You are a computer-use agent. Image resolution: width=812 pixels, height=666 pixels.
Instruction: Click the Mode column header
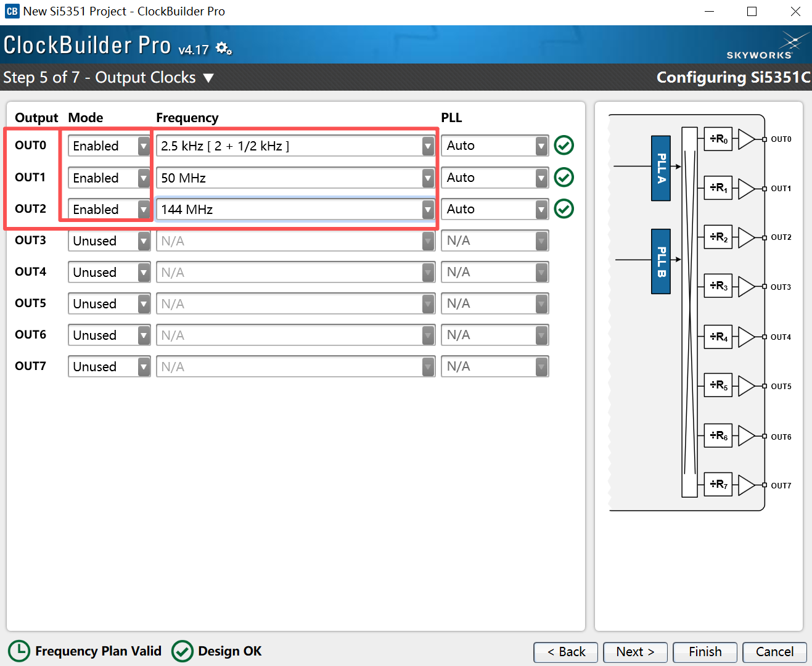tap(86, 118)
